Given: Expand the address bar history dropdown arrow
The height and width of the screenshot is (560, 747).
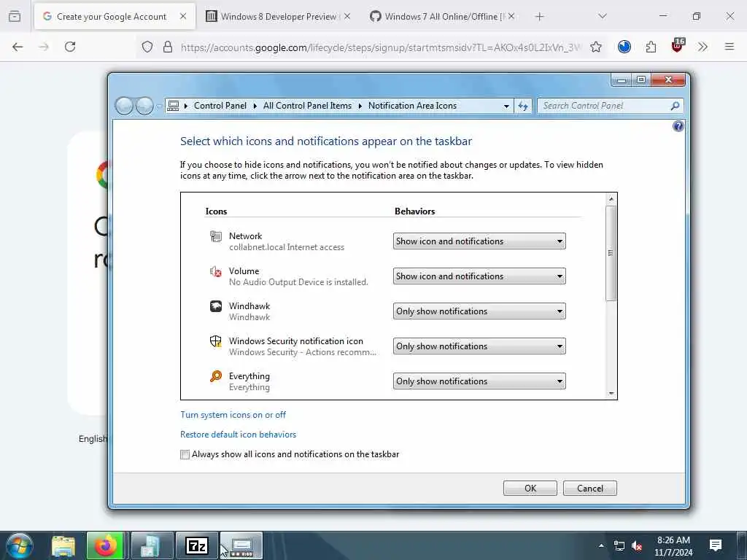Looking at the screenshot, I should 506,106.
